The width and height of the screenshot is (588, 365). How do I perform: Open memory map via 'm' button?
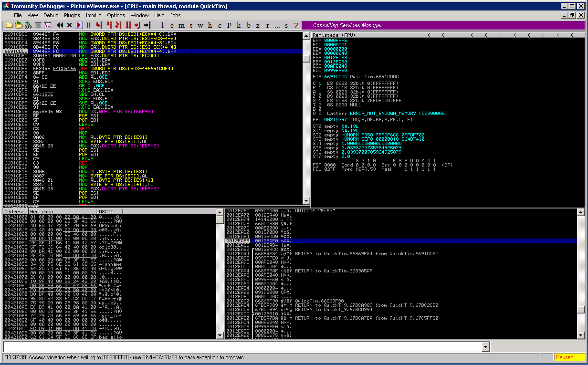click(x=181, y=25)
